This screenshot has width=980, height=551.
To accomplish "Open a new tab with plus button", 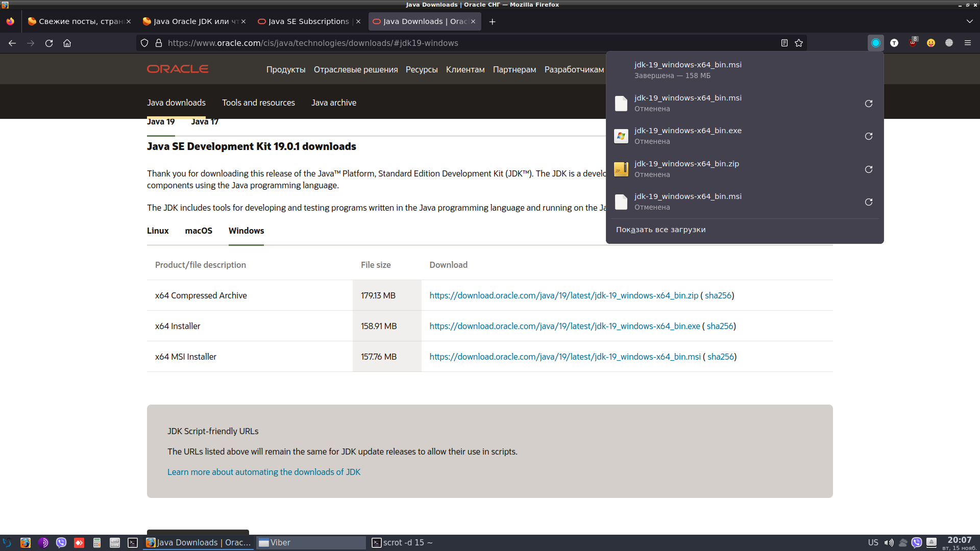I will (492, 21).
